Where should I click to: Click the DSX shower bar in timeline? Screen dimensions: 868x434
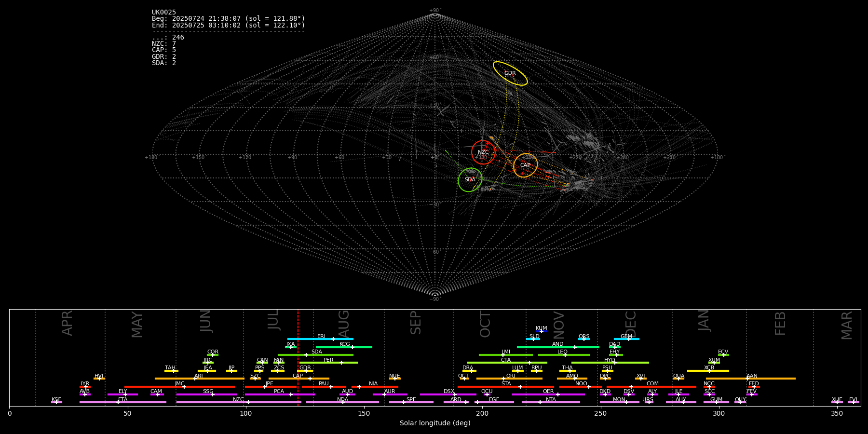(x=448, y=394)
